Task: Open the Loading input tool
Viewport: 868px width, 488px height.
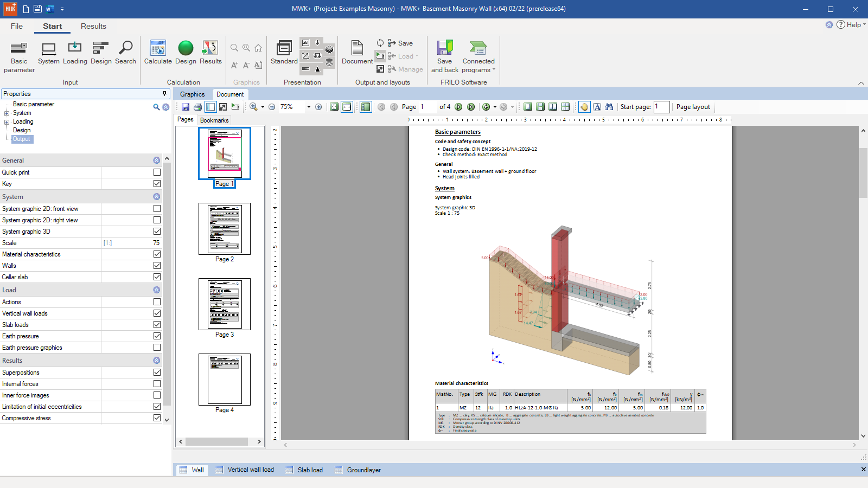Action: tap(75, 53)
